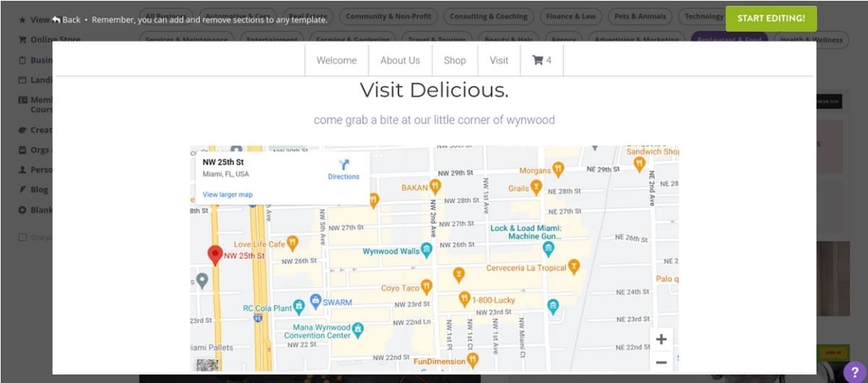Open the Blog sidebar item
The width and height of the screenshot is (868, 383).
tap(34, 189)
